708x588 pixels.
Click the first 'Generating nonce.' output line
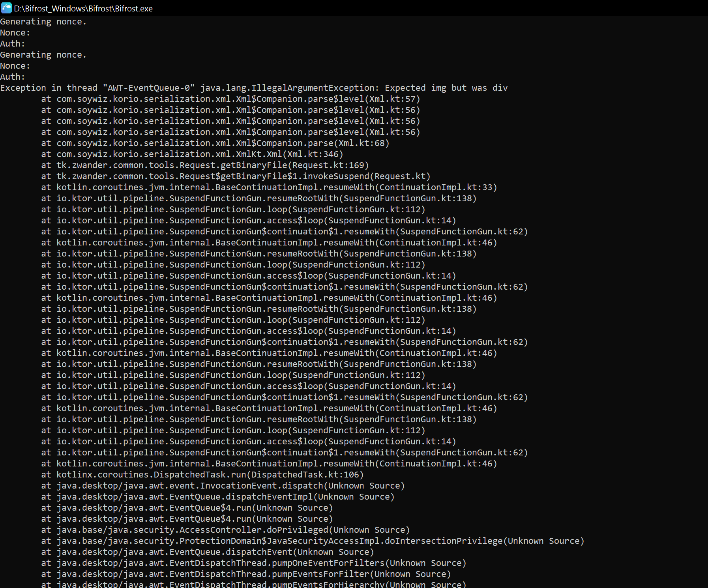tap(43, 21)
